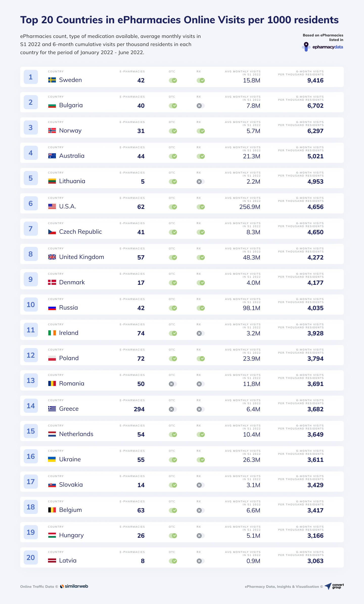Toggle Romania's OTC switch
Screen dimensions: 364x604
coord(173,384)
